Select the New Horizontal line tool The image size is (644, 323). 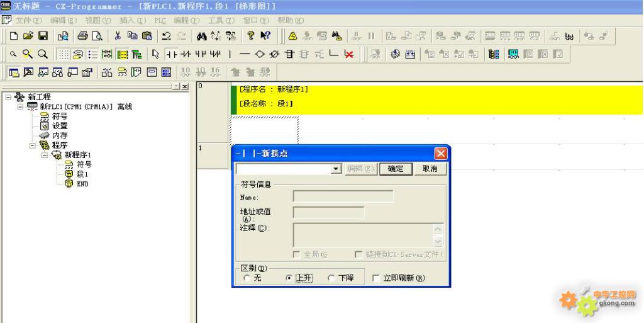tap(245, 54)
